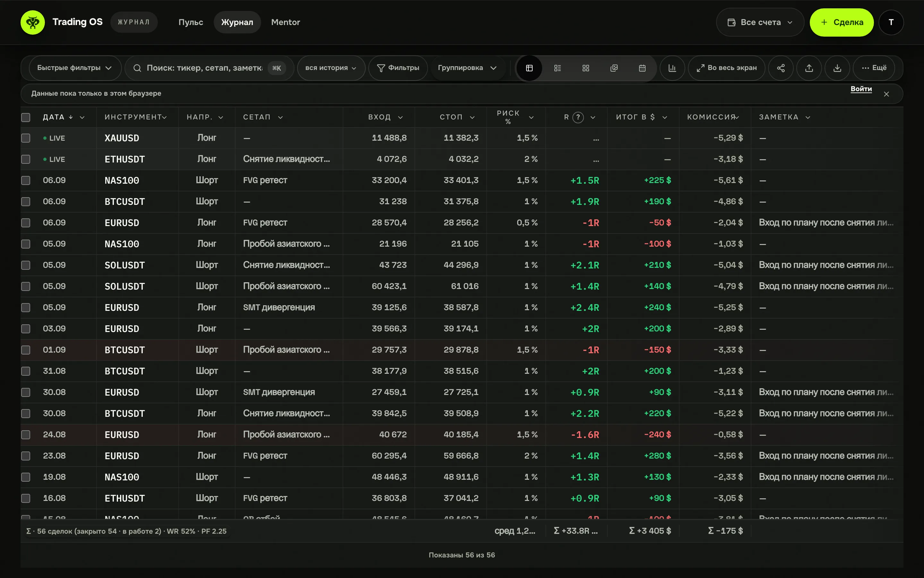Screen dimensions: 924x578
Task: Open the ВХОД column menu
Action: tap(400, 117)
